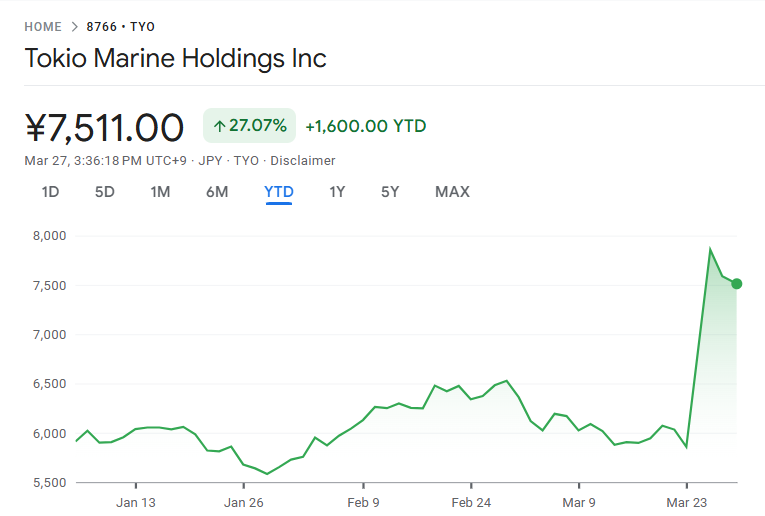View the 5Y price history
Screen dimensions: 765x516
click(x=390, y=192)
